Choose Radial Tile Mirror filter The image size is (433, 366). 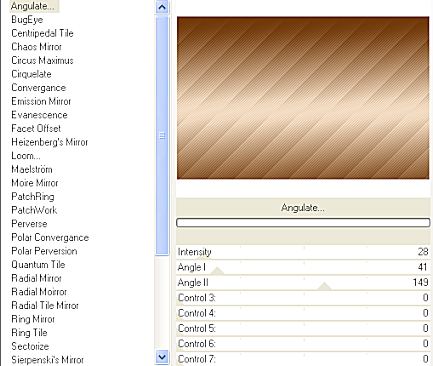click(45, 305)
